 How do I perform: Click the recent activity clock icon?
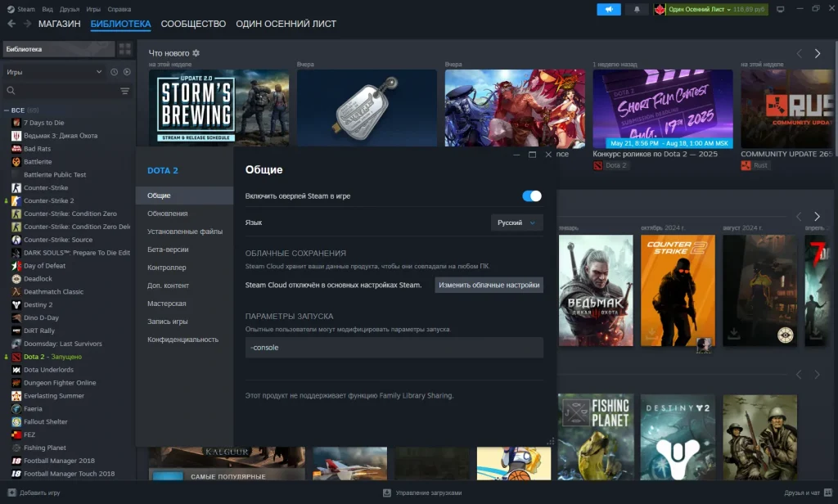114,72
